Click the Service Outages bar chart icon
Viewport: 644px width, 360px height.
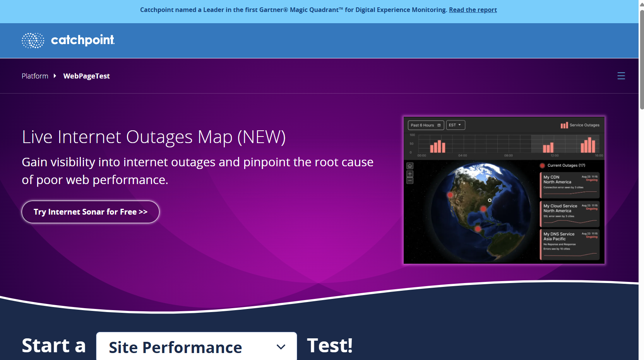(564, 125)
